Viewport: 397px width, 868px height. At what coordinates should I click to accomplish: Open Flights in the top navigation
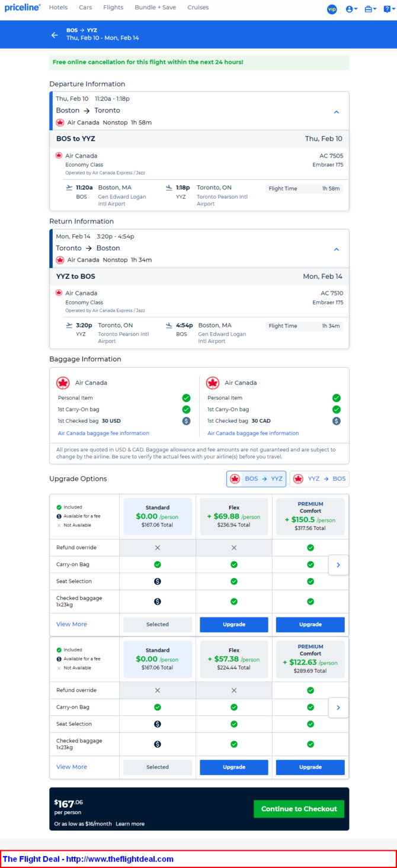113,8
